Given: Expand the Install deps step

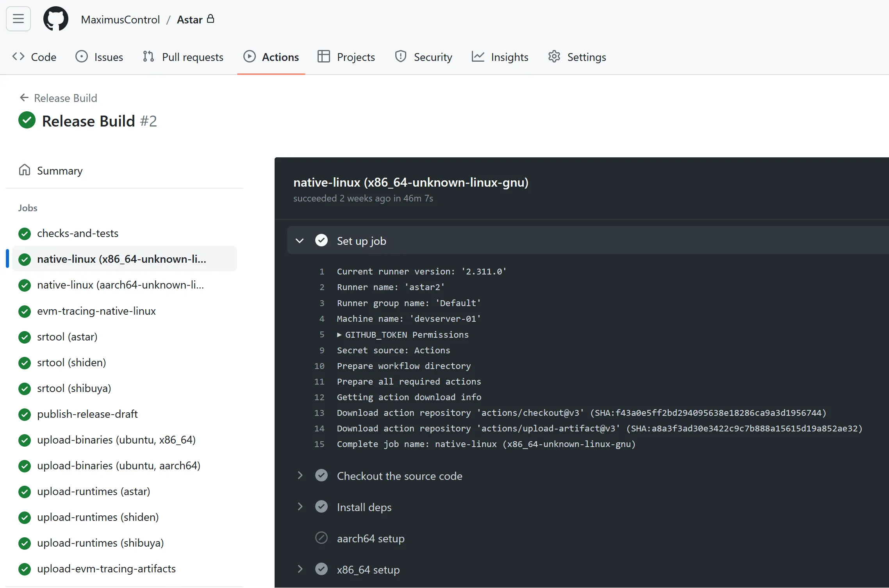Looking at the screenshot, I should 300,507.
